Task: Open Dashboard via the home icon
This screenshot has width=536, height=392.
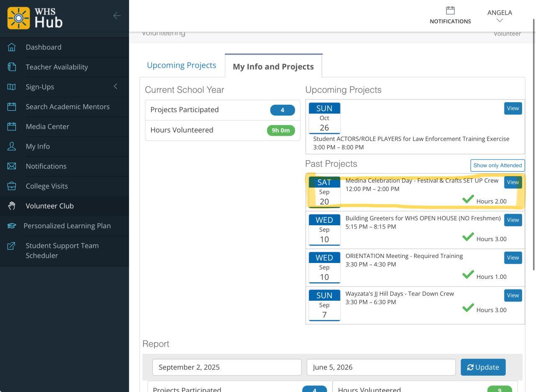Action: (x=12, y=47)
